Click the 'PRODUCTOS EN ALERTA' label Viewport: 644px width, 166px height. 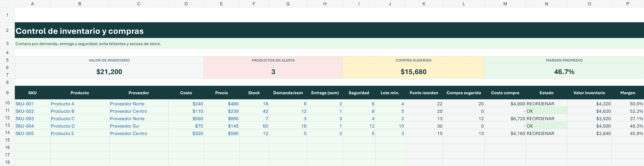273,60
